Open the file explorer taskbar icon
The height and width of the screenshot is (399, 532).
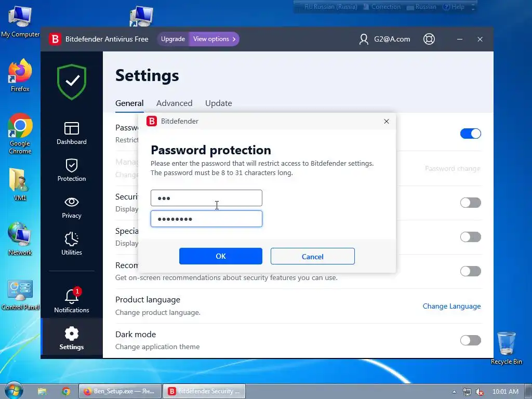(42, 392)
